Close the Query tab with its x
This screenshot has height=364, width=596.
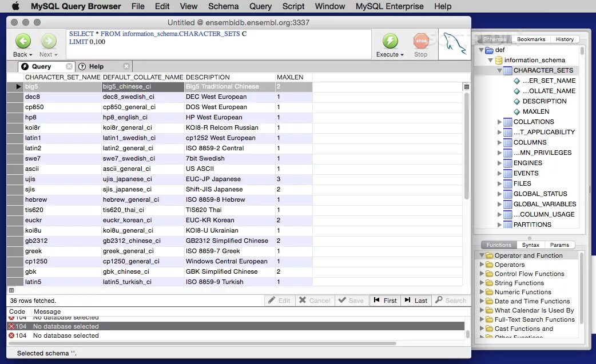69,66
